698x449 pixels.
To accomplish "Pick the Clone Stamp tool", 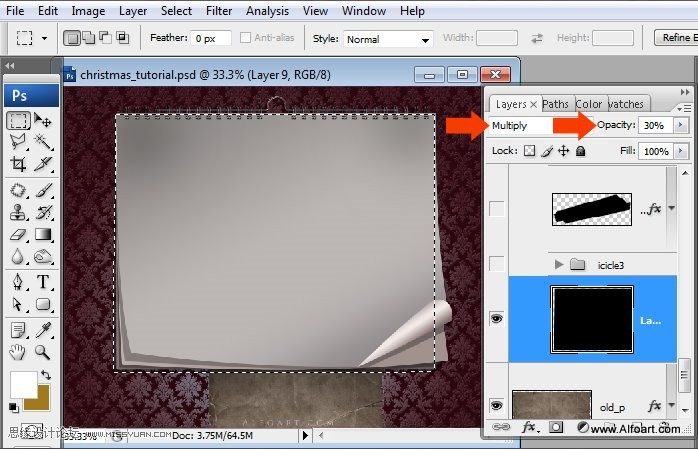I will click(18, 212).
